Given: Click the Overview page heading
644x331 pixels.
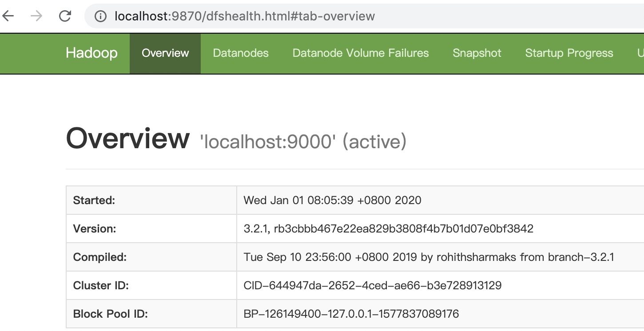Looking at the screenshot, I should tap(128, 138).
